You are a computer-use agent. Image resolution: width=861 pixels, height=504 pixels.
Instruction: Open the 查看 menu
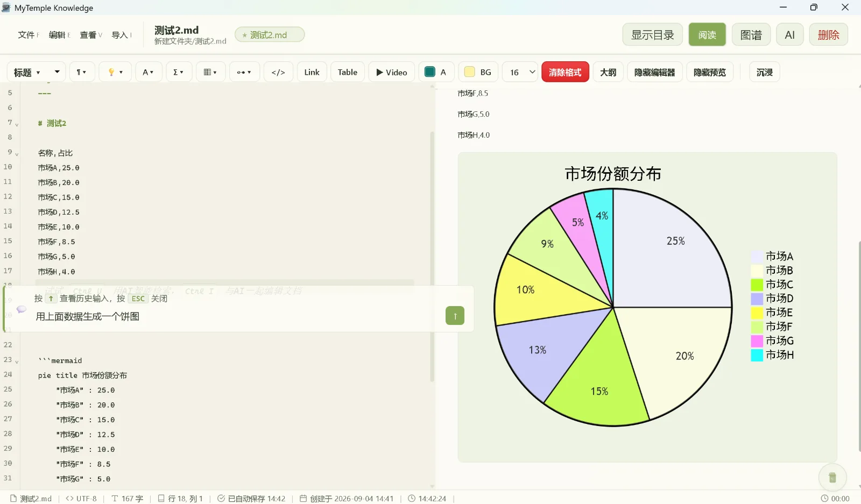[91, 35]
